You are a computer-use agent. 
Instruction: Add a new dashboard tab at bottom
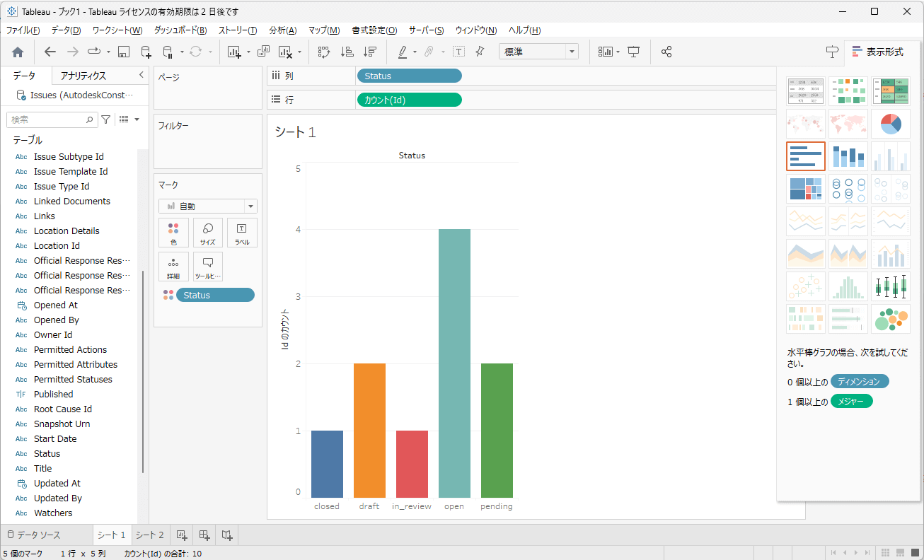204,535
